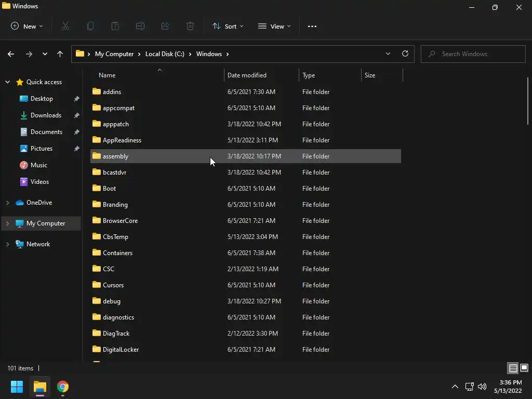Viewport: 532px width, 399px height.
Task: Refresh the Windows folder listing
Action: click(x=405, y=54)
